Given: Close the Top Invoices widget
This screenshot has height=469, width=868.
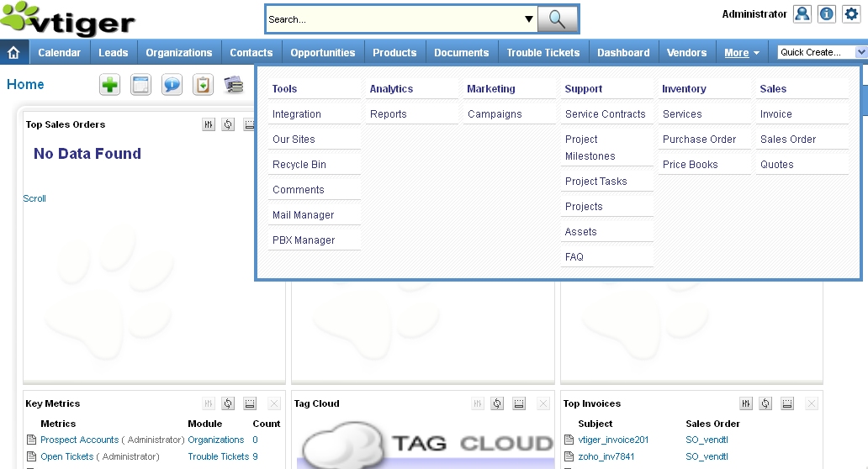Looking at the screenshot, I should [x=811, y=403].
